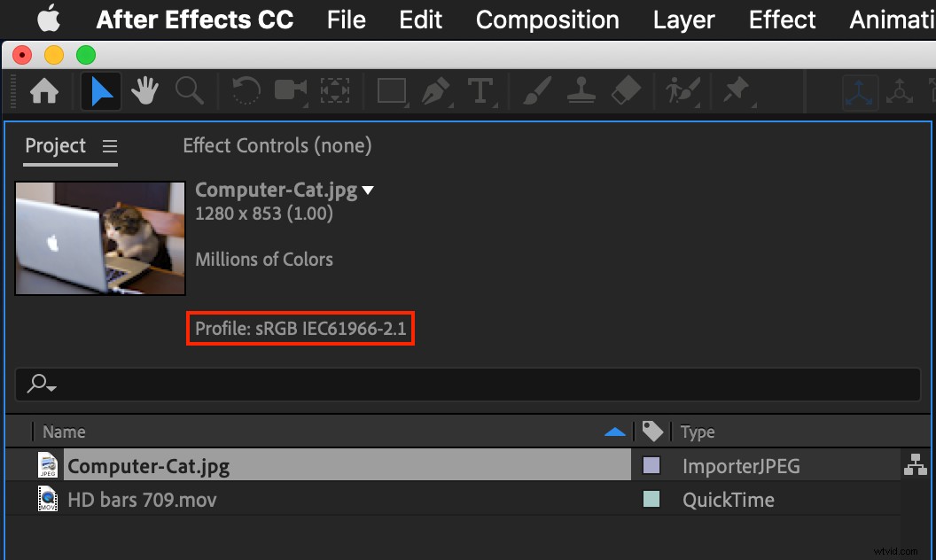The image size is (936, 560).
Task: Select the Selection tool
Action: click(x=100, y=90)
